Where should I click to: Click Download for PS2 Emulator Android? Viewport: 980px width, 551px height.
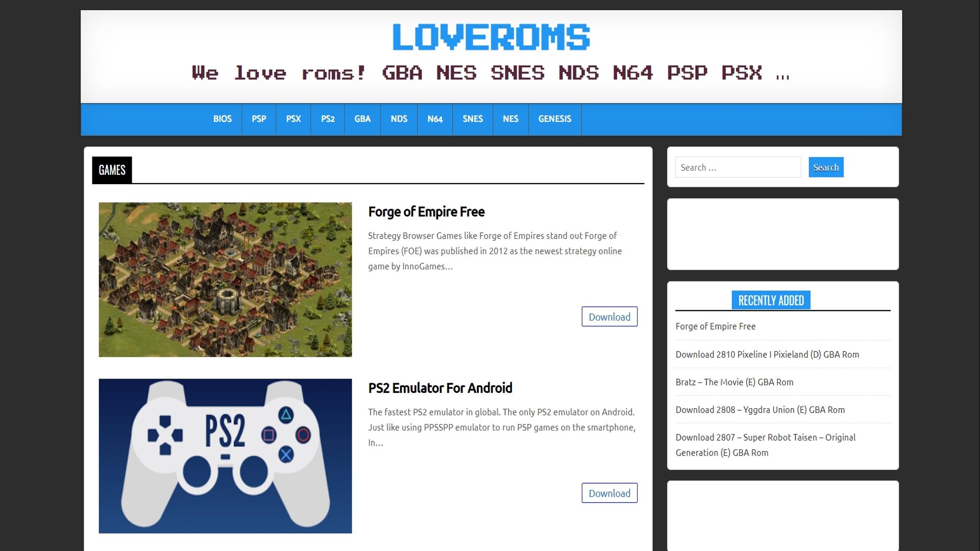coord(609,493)
